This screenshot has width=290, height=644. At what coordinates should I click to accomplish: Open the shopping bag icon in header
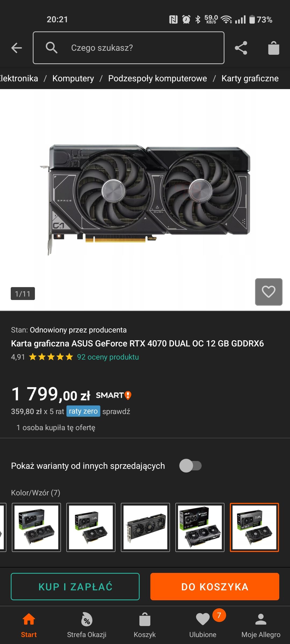tap(274, 48)
